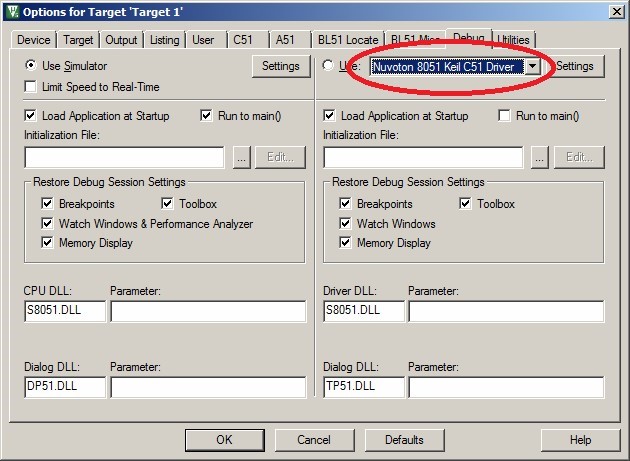This screenshot has width=630, height=461.
Task: Go to the Utilities tab
Action: click(513, 40)
